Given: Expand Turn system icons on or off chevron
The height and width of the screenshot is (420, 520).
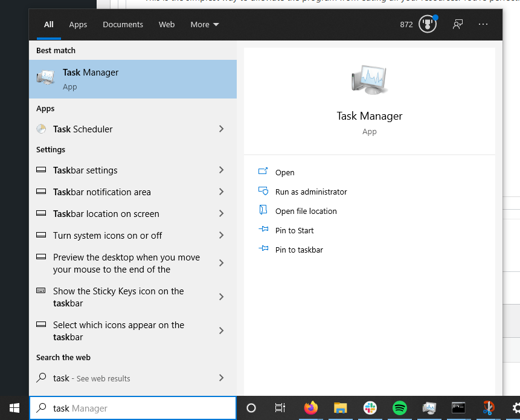Looking at the screenshot, I should pos(221,235).
